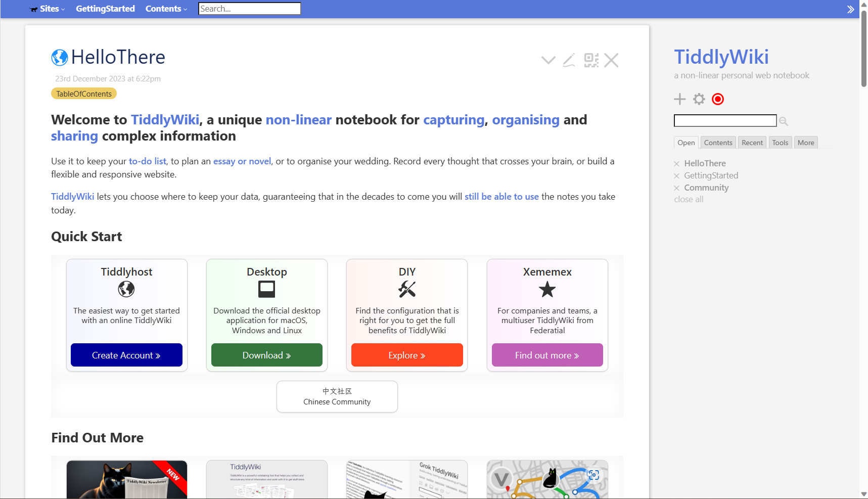This screenshot has width=868, height=499.
Task: Click the Tiddlyhost globe icon
Action: tap(126, 289)
